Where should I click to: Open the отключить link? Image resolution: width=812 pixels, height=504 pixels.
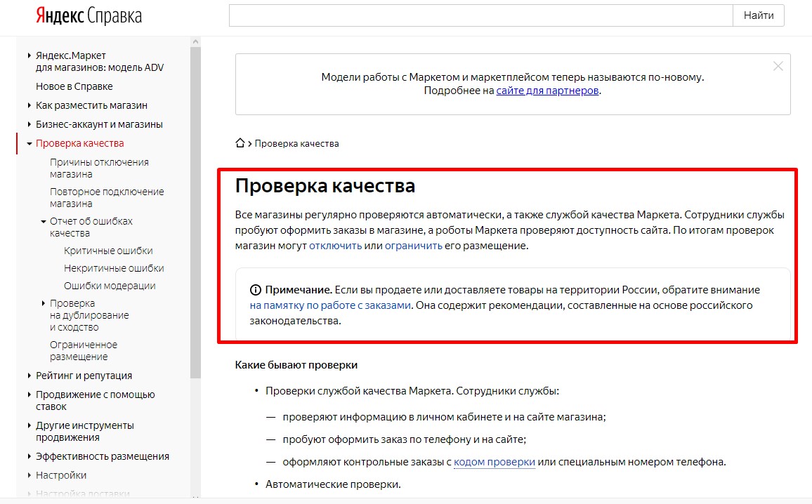336,246
